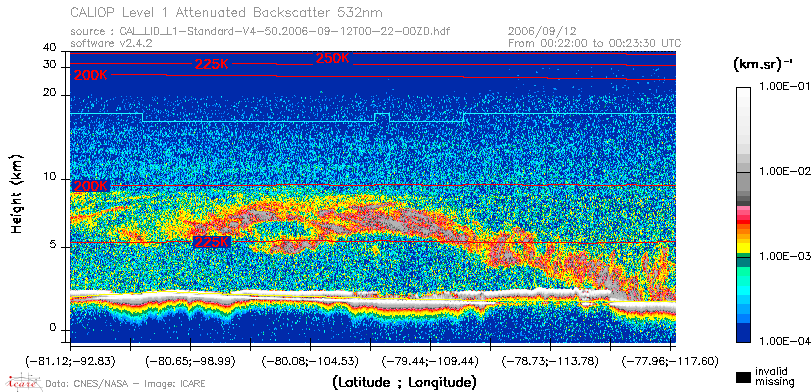Click the 'Data: CNES/NASA - Image: ICARE' credit
811x392 pixels.
click(x=125, y=384)
